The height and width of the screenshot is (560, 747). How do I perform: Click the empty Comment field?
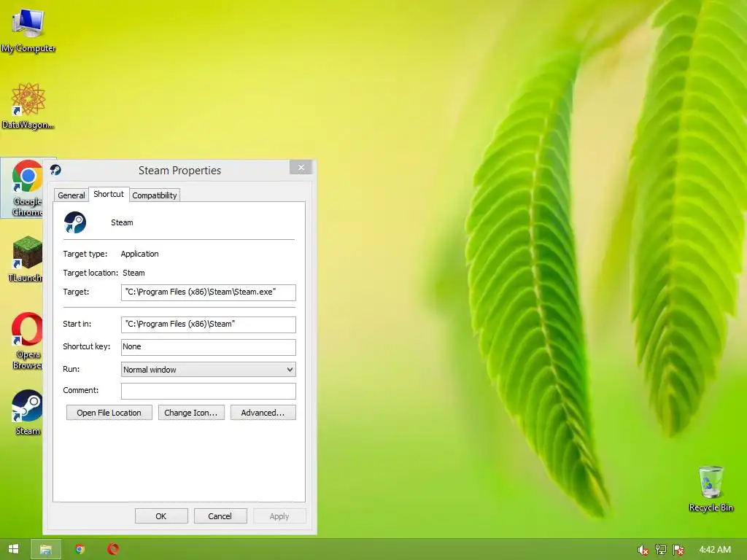pos(208,391)
